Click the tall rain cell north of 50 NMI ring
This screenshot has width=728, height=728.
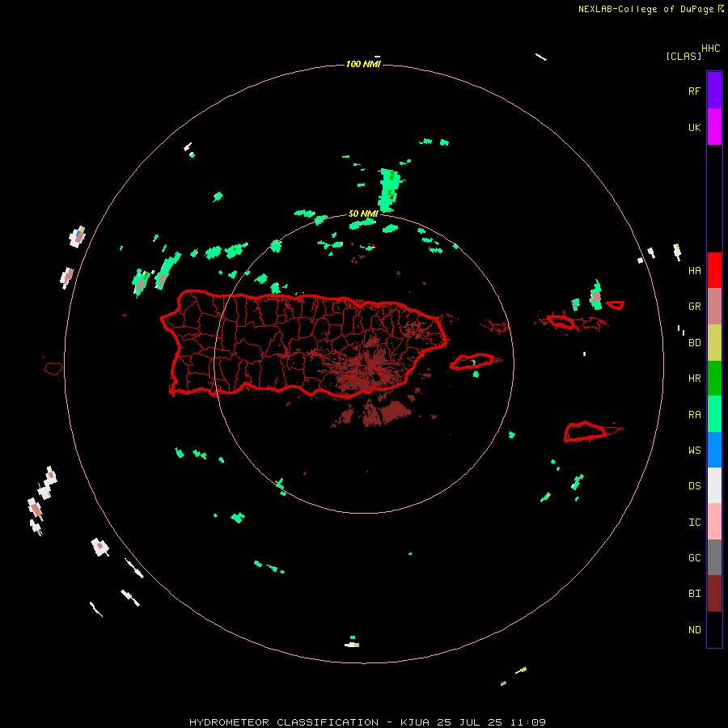click(389, 190)
